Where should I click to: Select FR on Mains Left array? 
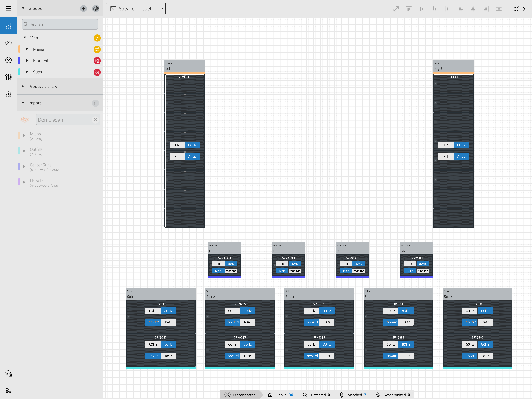(x=177, y=145)
